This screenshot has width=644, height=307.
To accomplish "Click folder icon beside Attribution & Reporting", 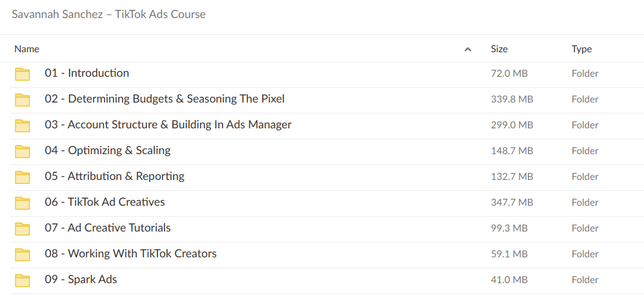I will 23,177.
